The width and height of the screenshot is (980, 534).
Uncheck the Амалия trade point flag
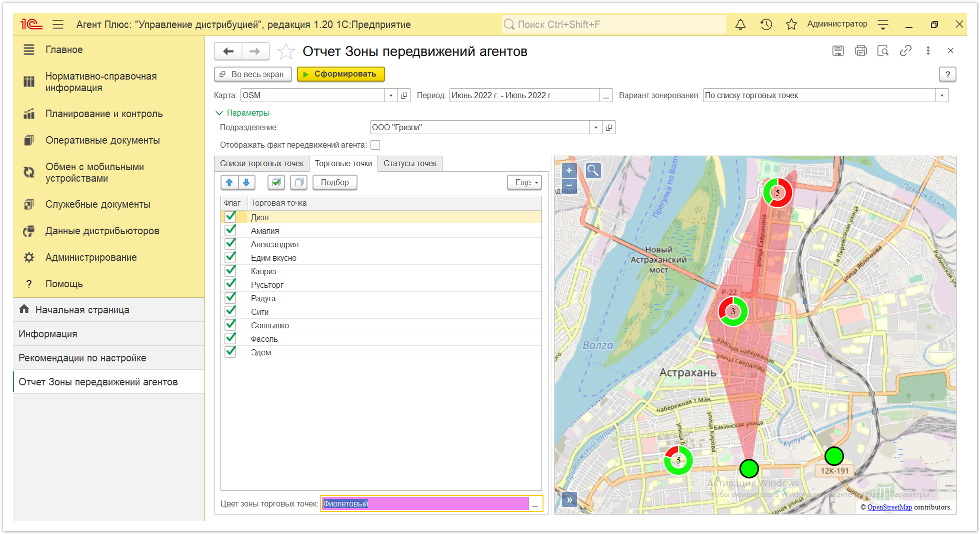(x=230, y=230)
